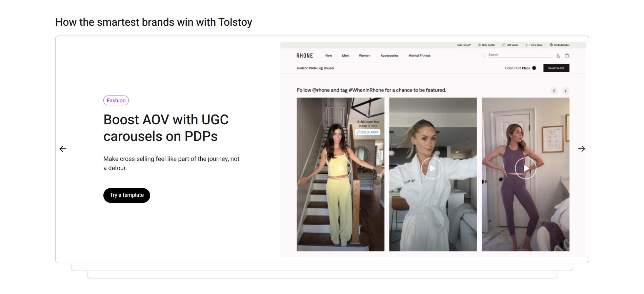
Task: Advance to next slide with right arrow
Action: coord(582,149)
